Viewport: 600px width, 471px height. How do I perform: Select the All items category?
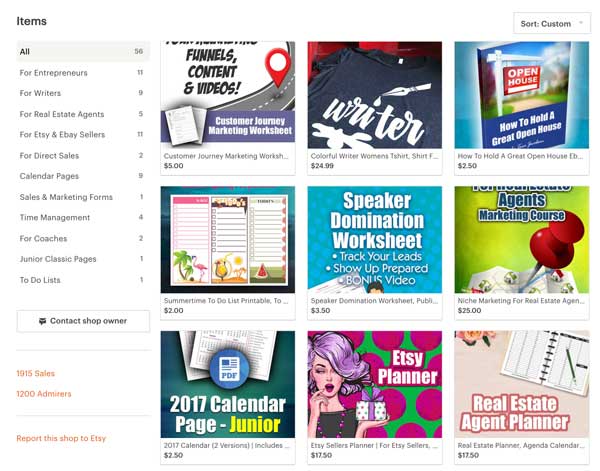tap(83, 52)
